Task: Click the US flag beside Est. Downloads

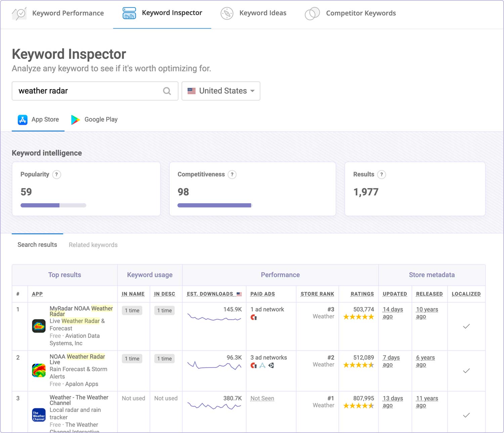Action: (239, 294)
